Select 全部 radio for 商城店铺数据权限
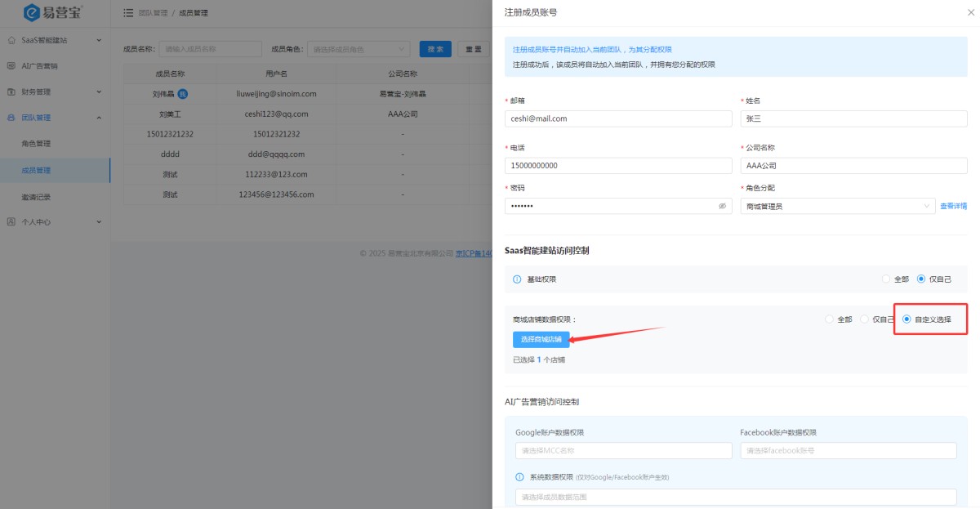 (x=830, y=319)
